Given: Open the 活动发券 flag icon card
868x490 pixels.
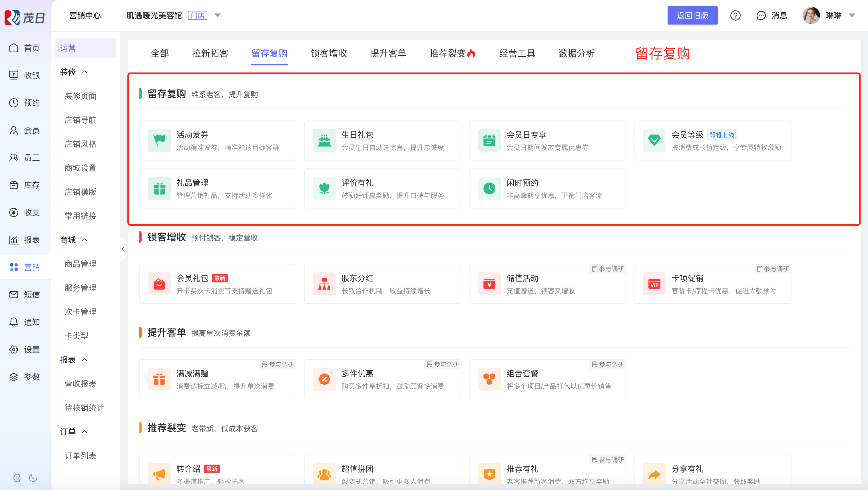Looking at the screenshot, I should pos(159,140).
